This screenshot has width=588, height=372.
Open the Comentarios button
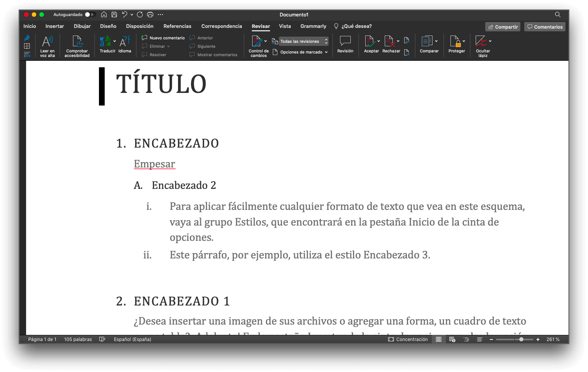tap(545, 27)
